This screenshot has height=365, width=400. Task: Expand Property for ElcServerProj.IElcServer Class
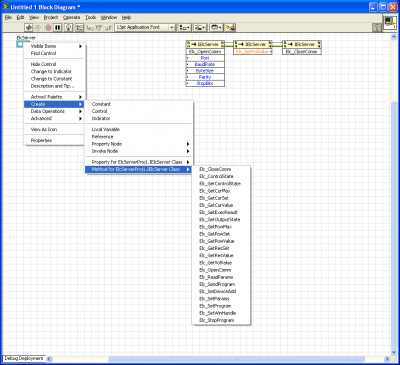(x=139, y=162)
